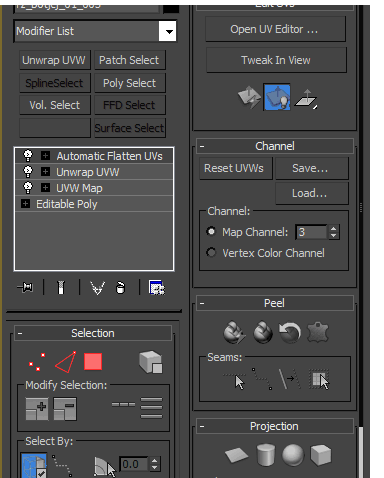The width and height of the screenshot is (384, 478).
Task: Toggle Select by Planar Angle icon
Action: click(x=105, y=466)
